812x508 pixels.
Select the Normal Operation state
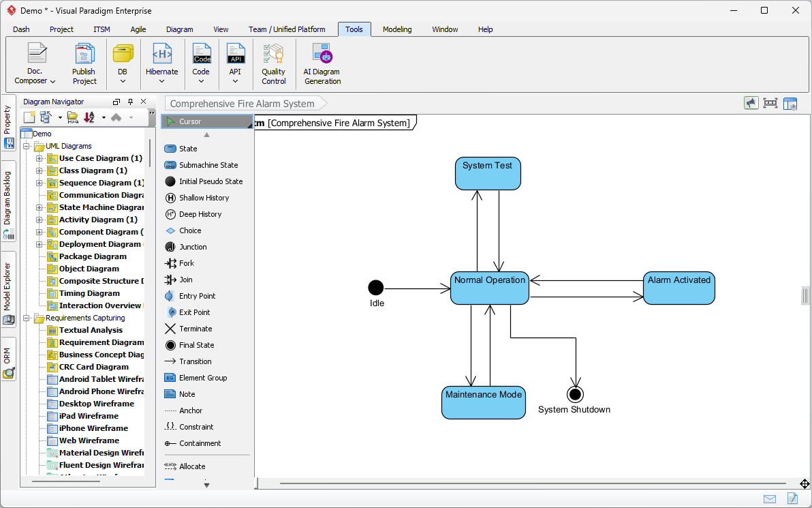click(x=489, y=288)
